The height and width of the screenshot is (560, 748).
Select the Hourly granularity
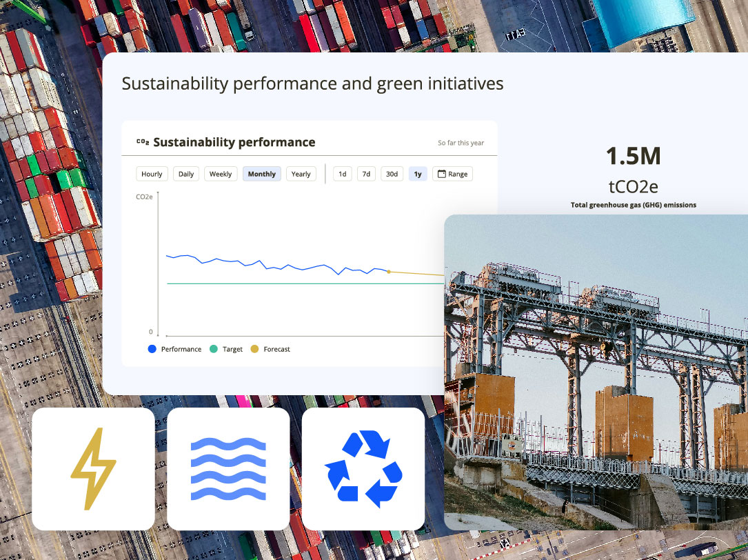pos(152,174)
